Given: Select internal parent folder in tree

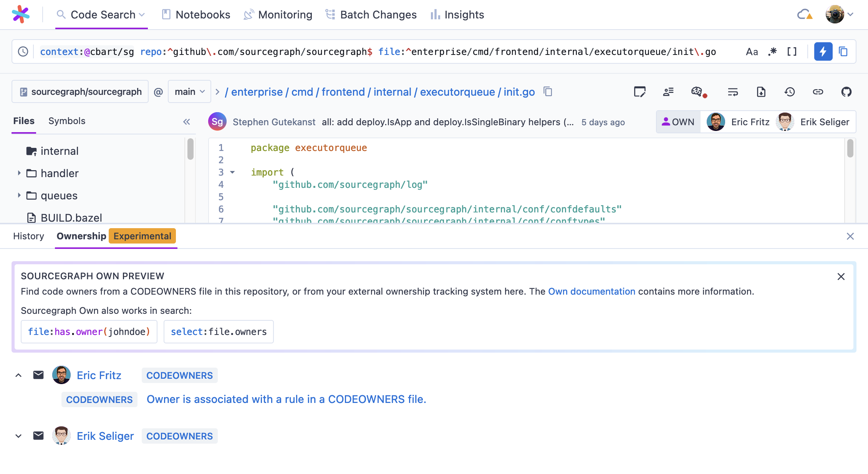Looking at the screenshot, I should click(52, 151).
